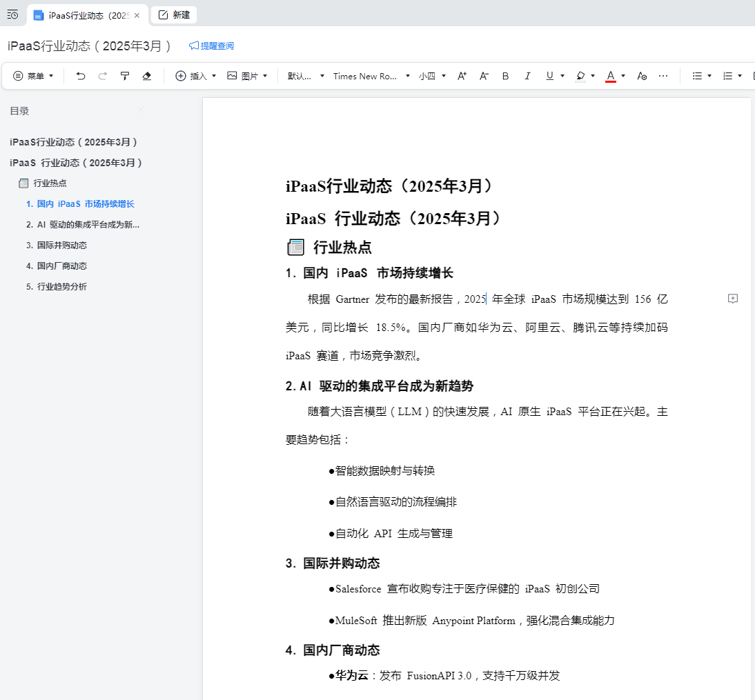Jump to 行业趋势分析 in outline

tap(61, 286)
